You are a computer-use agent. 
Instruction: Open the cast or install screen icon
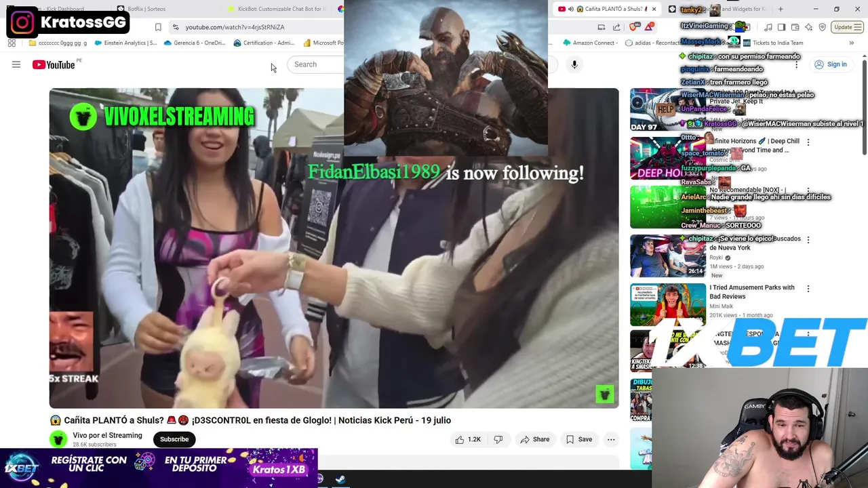pos(601,27)
